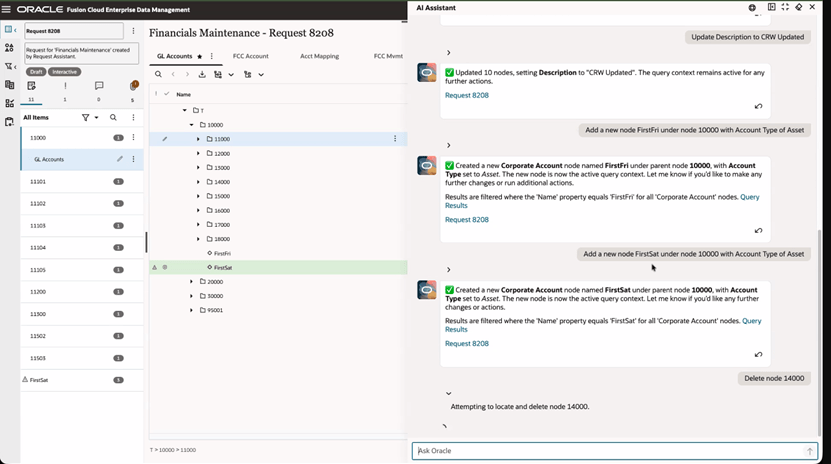Screen dimensions: 831x464
Task: Toggle the Draft status pill
Action: (x=35, y=72)
